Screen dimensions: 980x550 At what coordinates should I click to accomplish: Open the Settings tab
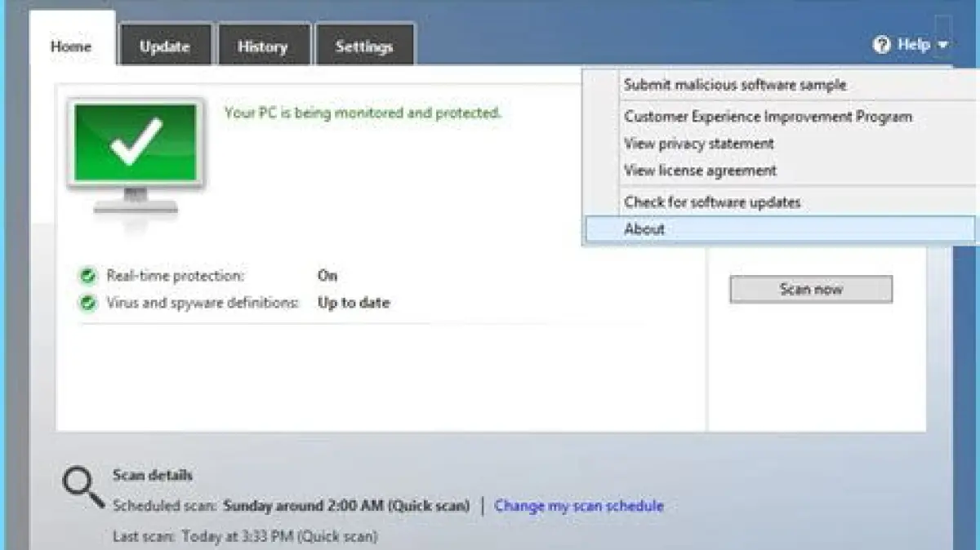click(x=364, y=47)
